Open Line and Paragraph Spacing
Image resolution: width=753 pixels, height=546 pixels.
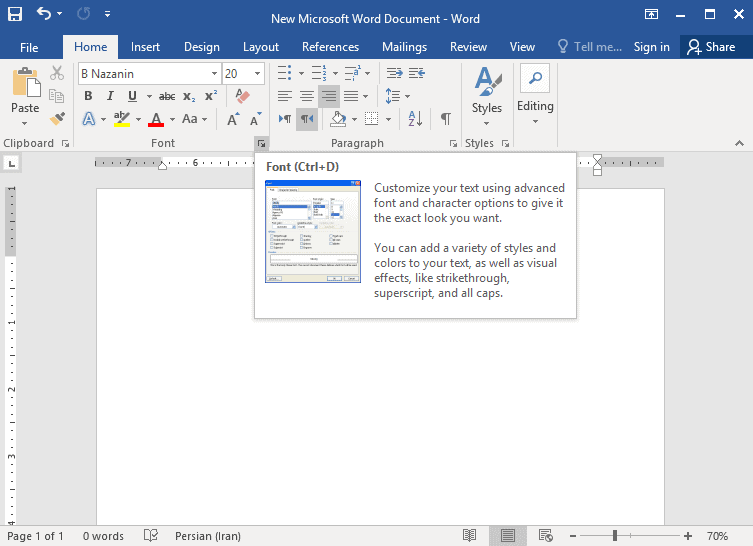click(x=393, y=96)
